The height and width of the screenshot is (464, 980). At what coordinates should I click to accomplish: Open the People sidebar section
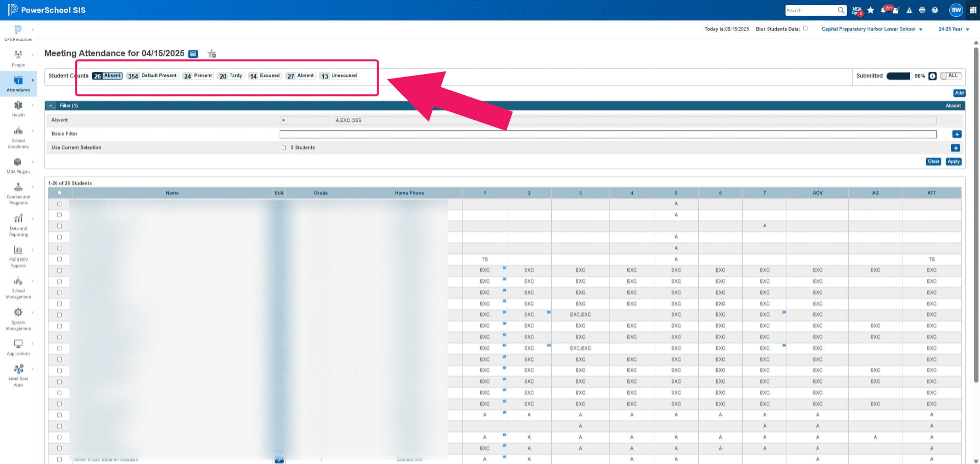(18, 59)
